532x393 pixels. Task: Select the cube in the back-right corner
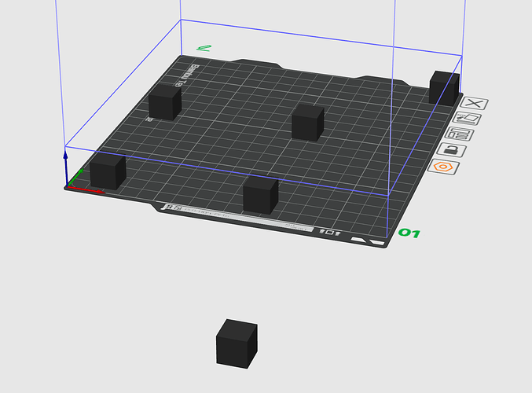pos(444,89)
